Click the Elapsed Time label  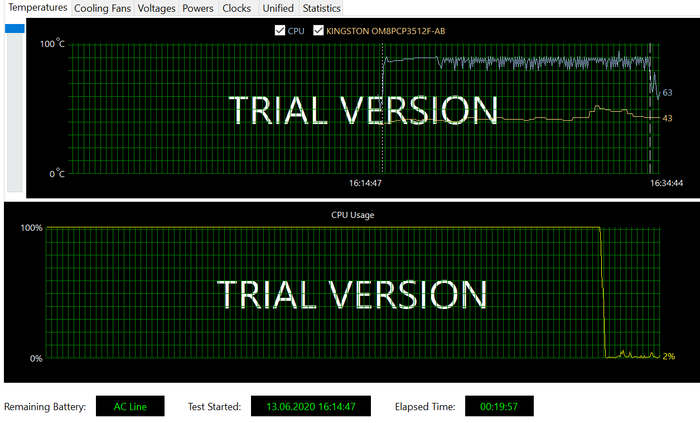pos(425,406)
